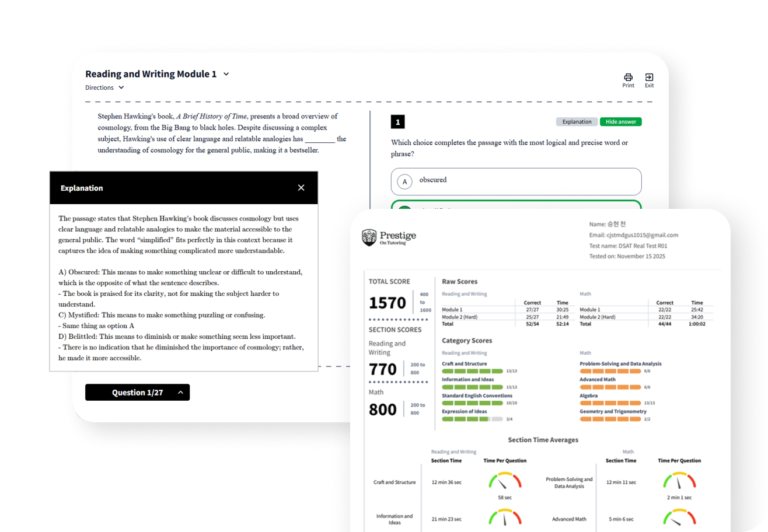This screenshot has width=768, height=532.
Task: Click the "D) Belittled" line in the explanation
Action: tap(177, 337)
